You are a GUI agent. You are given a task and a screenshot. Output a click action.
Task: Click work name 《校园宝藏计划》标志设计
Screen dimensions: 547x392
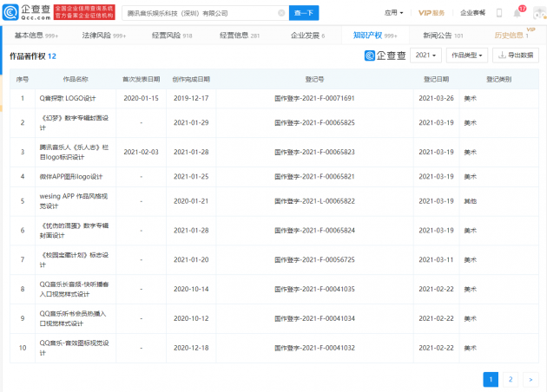click(74, 259)
